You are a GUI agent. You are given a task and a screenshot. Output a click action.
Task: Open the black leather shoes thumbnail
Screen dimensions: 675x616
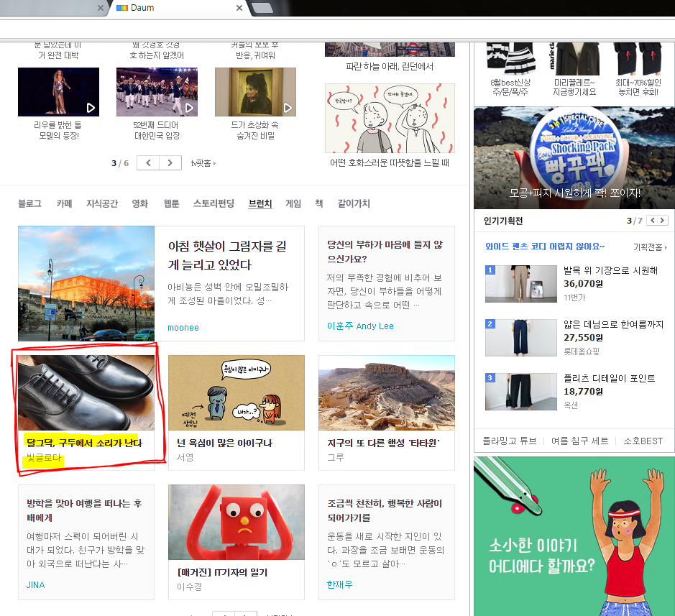point(86,392)
